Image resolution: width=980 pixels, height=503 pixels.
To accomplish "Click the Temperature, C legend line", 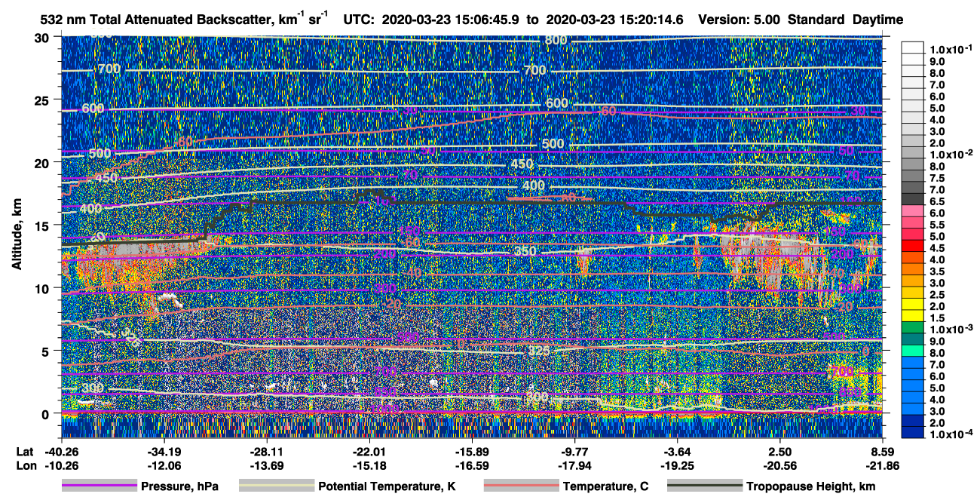I will pyautogui.click(x=522, y=486).
